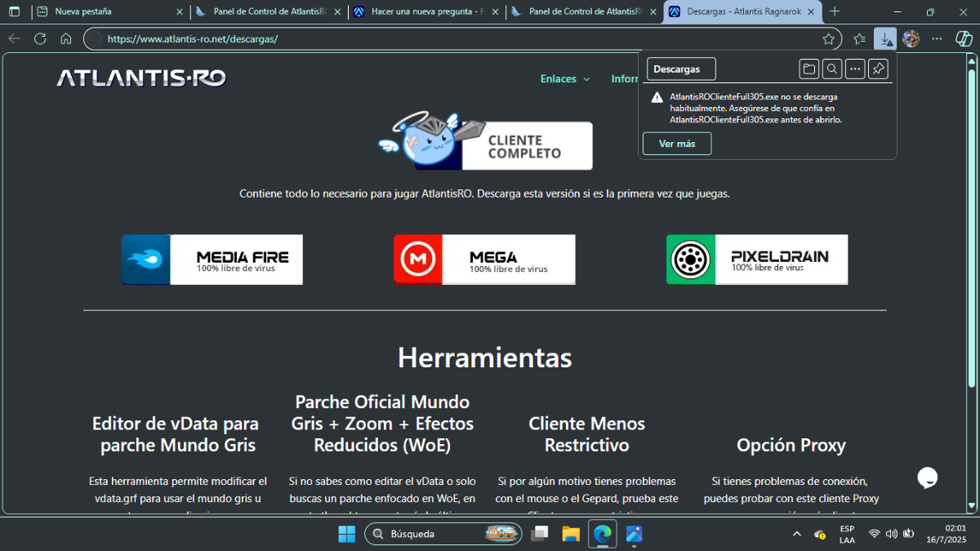Open the favorites list icon
The width and height of the screenshot is (980, 551).
859,38
